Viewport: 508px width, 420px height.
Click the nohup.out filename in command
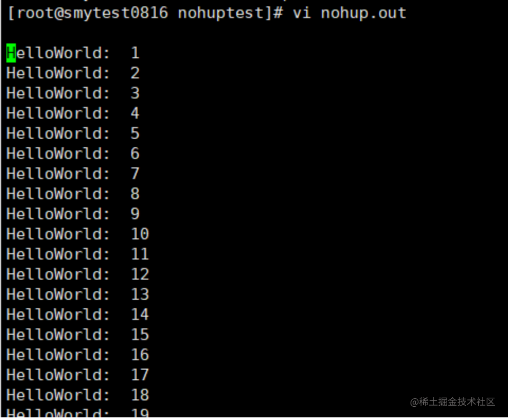point(363,13)
